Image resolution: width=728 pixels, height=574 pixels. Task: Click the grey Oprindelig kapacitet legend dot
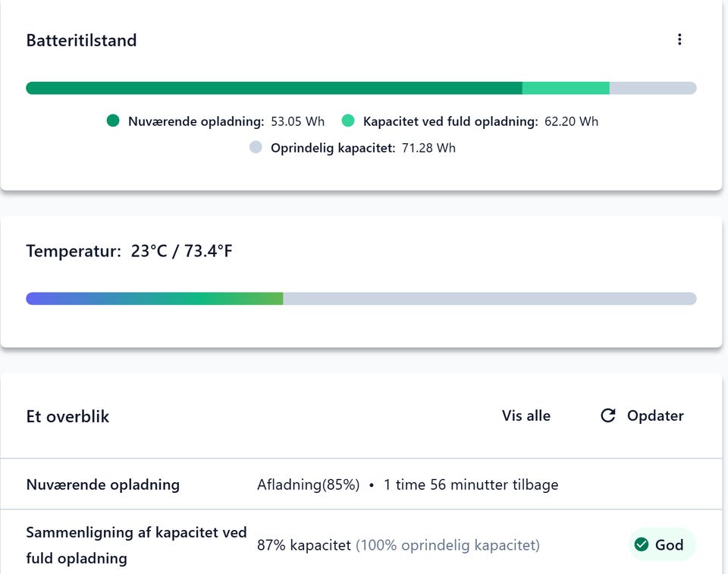tap(256, 147)
